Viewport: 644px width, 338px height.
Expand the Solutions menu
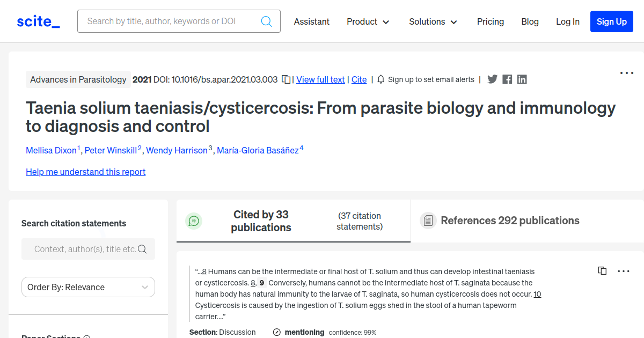[x=433, y=21]
